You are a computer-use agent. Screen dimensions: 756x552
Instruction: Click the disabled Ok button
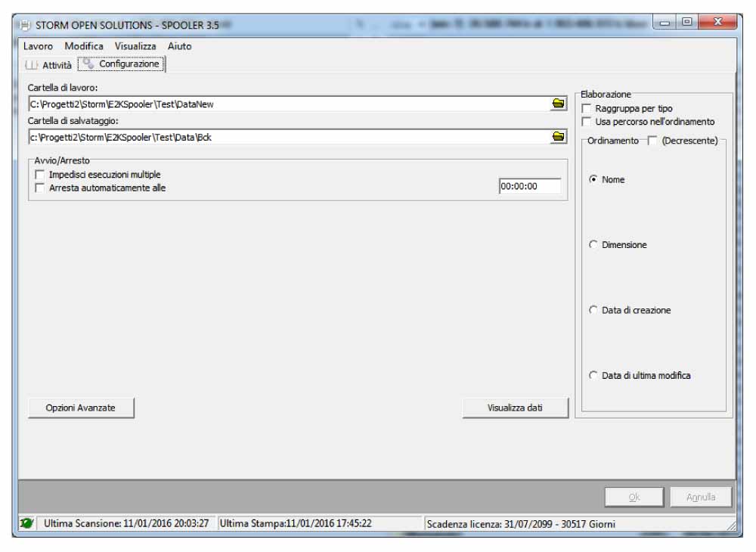pyautogui.click(x=634, y=497)
